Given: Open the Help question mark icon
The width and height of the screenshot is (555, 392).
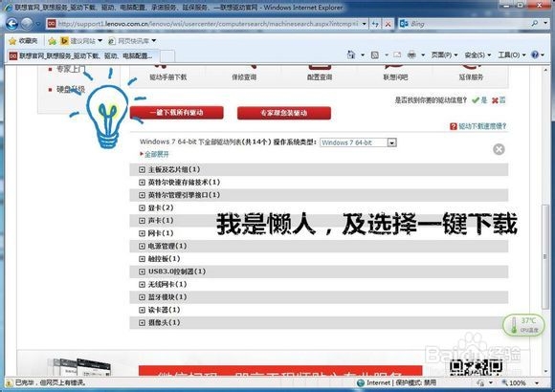Looking at the screenshot, I should (x=535, y=54).
